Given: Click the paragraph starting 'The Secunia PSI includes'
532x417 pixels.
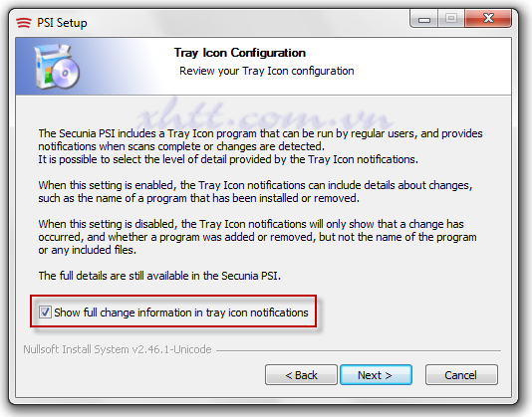Looking at the screenshot, I should coord(260,139).
